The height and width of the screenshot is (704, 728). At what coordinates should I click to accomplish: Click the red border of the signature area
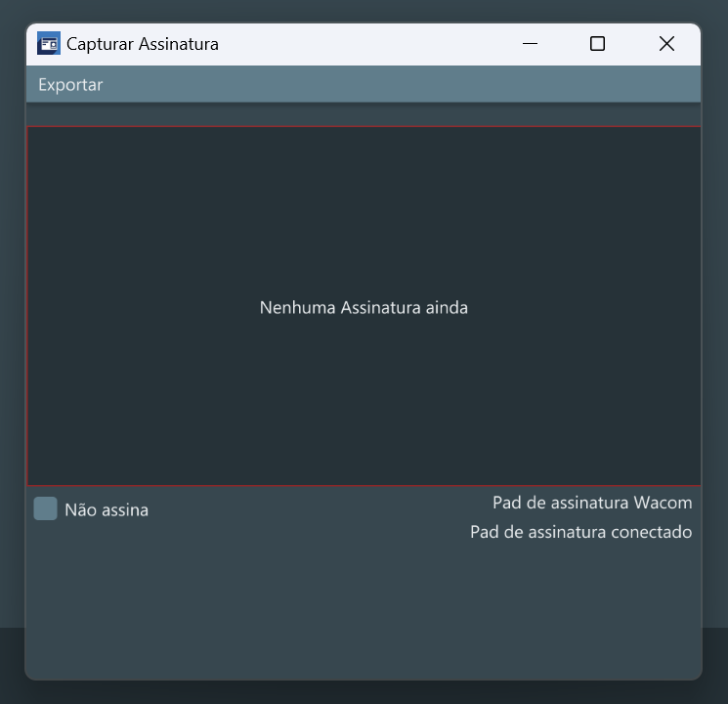coord(364,127)
